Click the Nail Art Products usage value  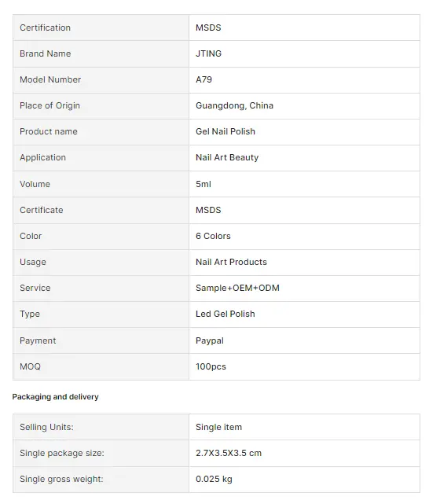pyautogui.click(x=231, y=263)
